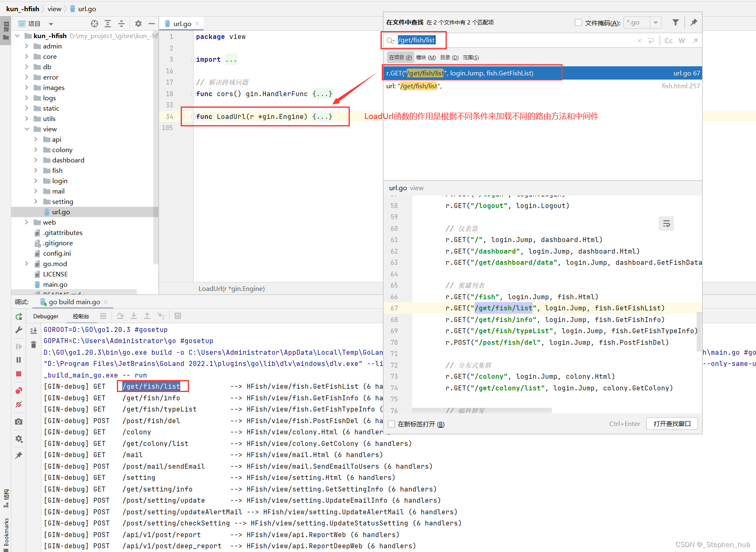Screen dimensions: 756x552
Task: Expand the fish folder under view
Action: click(36, 170)
